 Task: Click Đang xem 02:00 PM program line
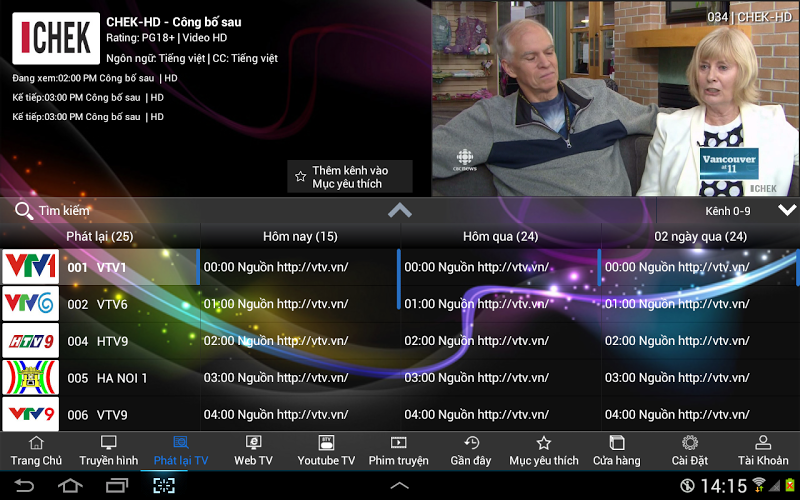tap(95, 78)
